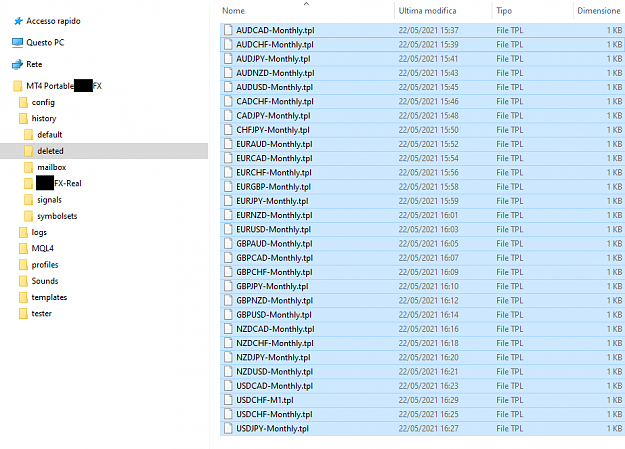Select the deleted subfolder
The width and height of the screenshot is (625, 449).
(50, 151)
